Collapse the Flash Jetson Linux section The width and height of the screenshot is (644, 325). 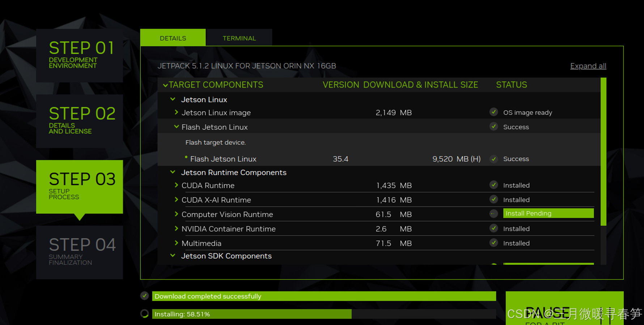point(176,127)
